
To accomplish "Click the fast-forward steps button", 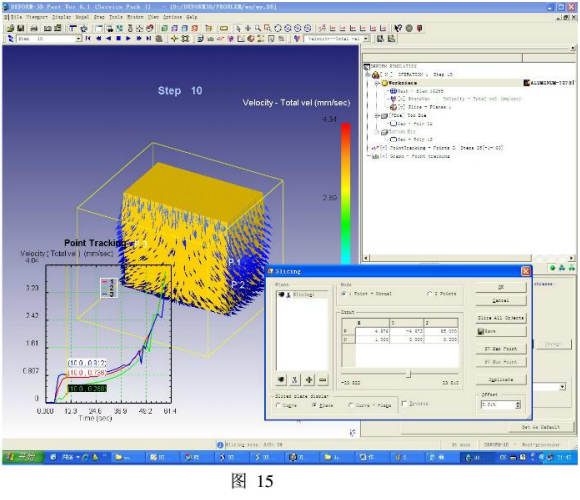I will (x=139, y=38).
